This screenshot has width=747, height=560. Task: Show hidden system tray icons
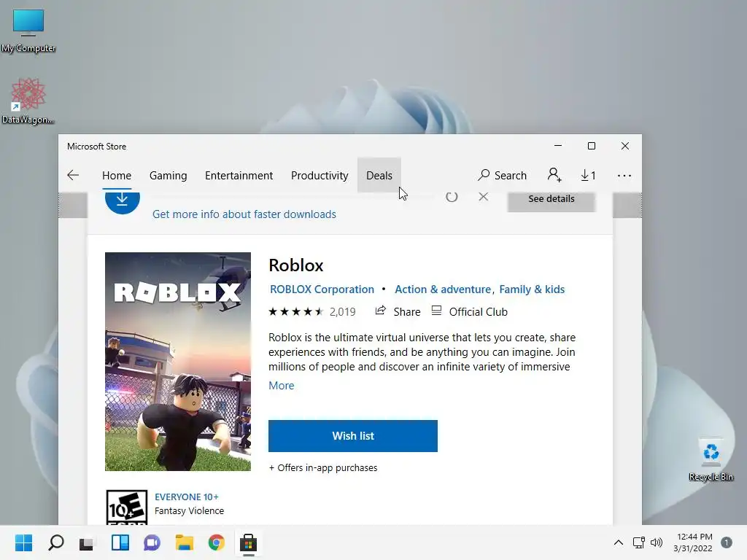tap(618, 542)
